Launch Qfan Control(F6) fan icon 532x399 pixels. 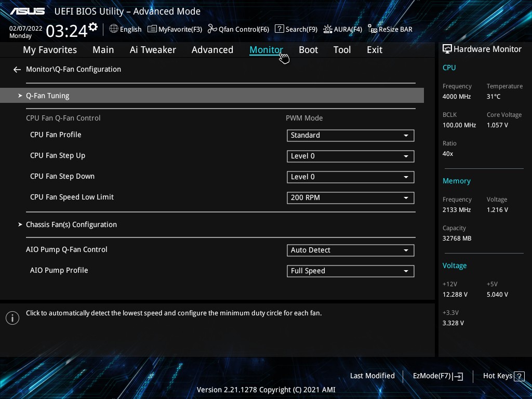pos(212,29)
